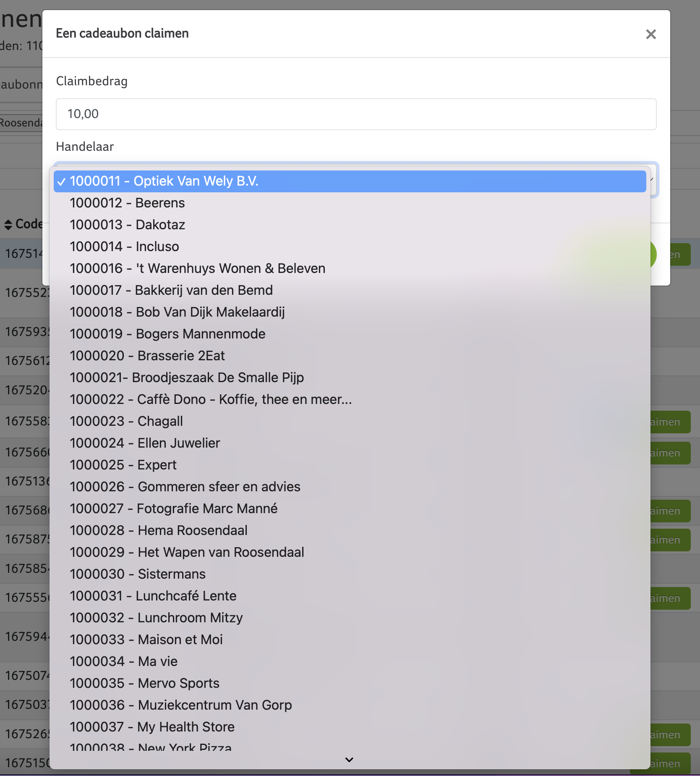Click the scroll-down arrow of merchant list
Screen dimensions: 700x776
(349, 760)
